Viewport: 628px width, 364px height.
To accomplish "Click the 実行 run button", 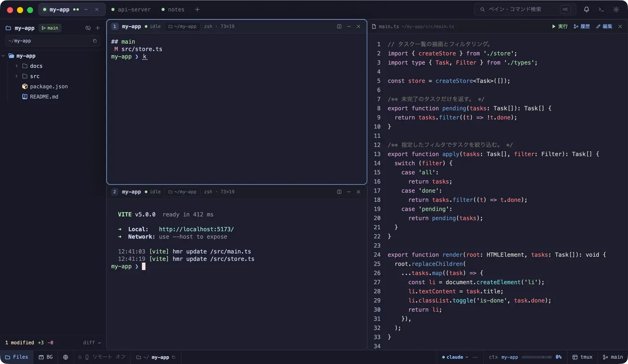I will [x=560, y=27].
